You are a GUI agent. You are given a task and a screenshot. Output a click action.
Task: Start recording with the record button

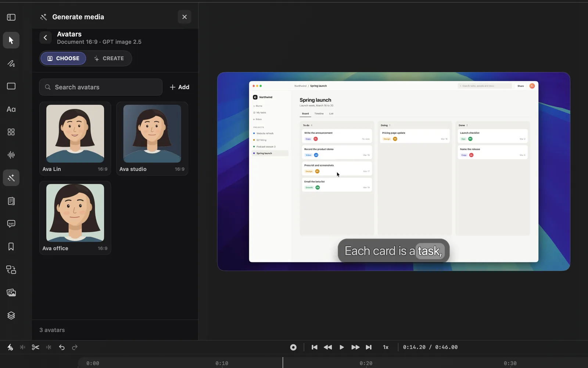(293, 347)
